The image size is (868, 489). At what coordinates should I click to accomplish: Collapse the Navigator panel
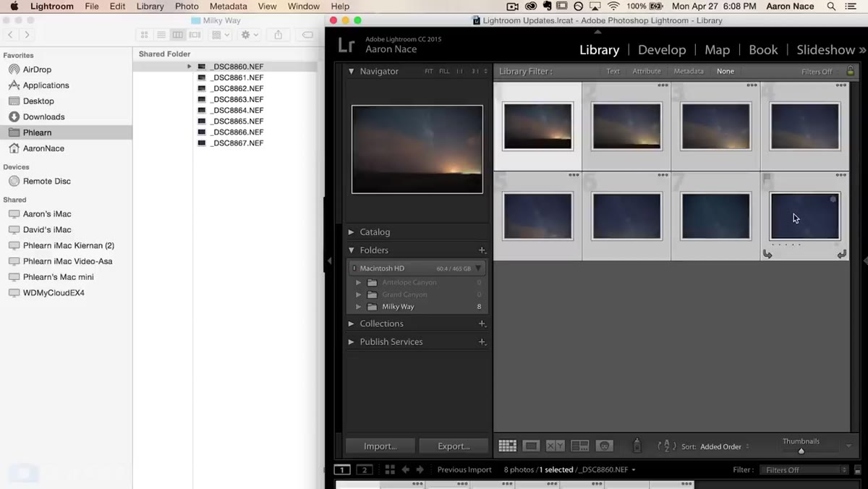point(352,72)
